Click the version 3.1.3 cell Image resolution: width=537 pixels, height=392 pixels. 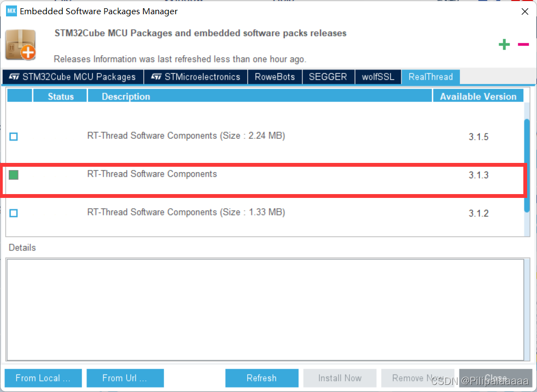(478, 175)
